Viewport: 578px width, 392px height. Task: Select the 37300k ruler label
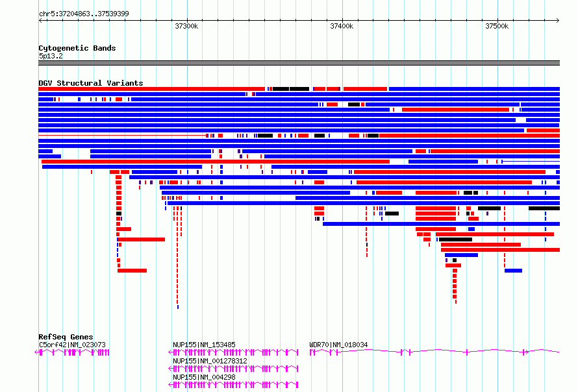coord(186,26)
